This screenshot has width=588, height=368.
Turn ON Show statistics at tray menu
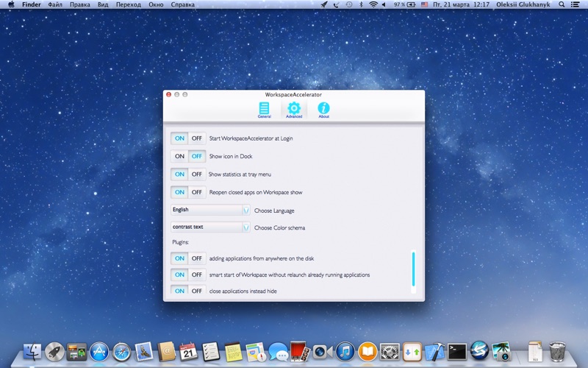(x=179, y=174)
